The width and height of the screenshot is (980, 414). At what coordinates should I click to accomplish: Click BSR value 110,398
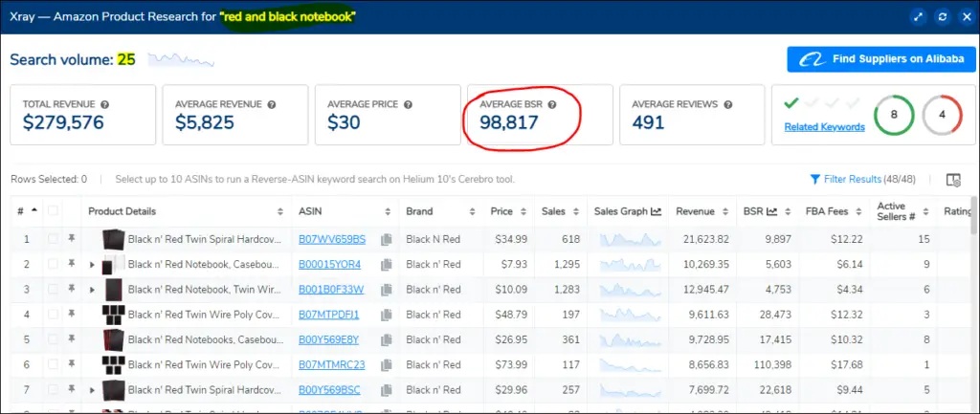[773, 364]
